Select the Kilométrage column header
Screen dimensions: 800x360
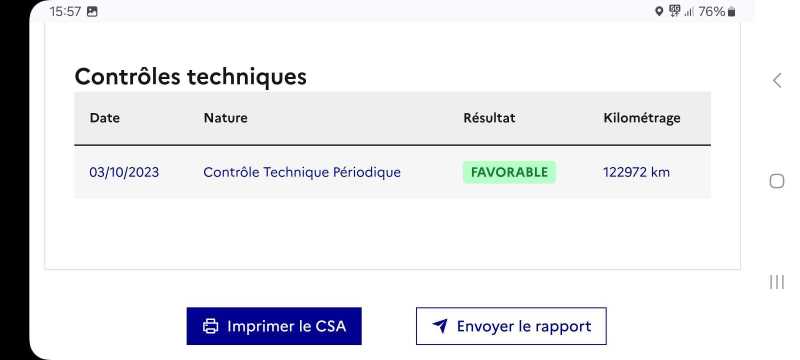click(x=642, y=118)
